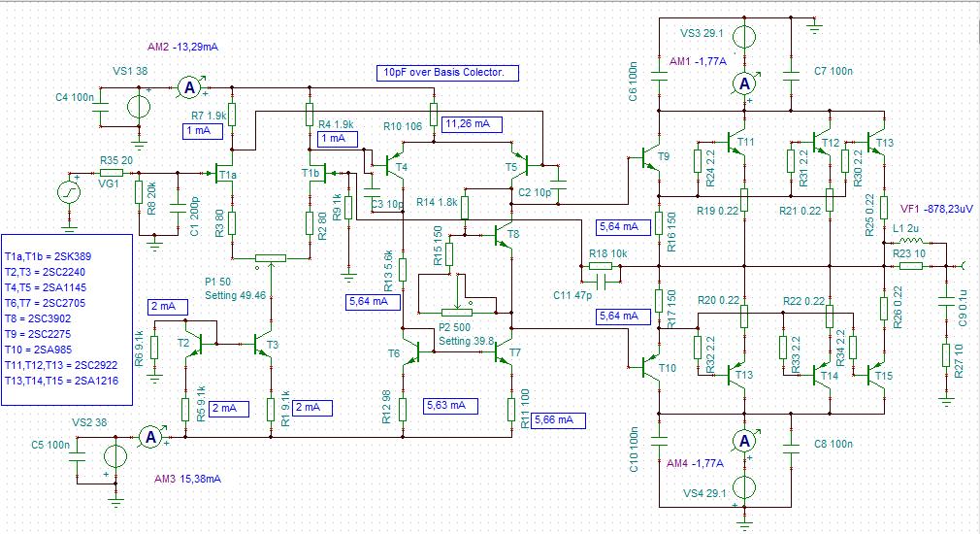Select transistor T8 symbol

click(504, 235)
